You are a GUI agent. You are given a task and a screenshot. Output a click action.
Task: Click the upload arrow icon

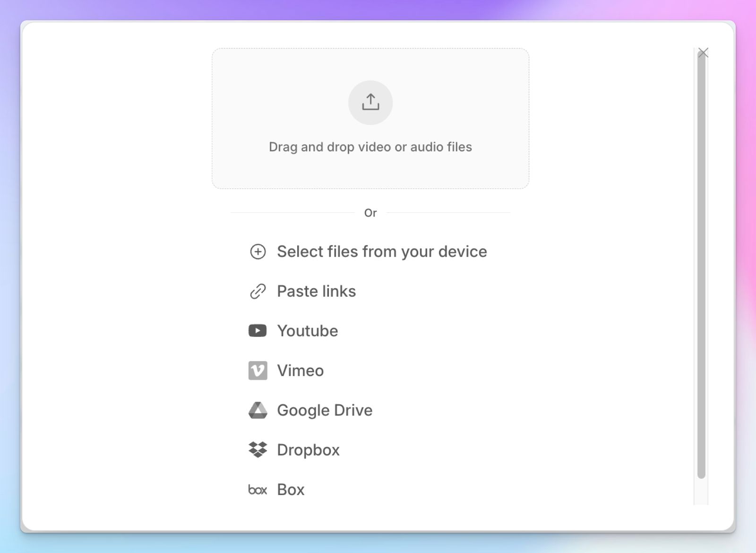coord(370,103)
